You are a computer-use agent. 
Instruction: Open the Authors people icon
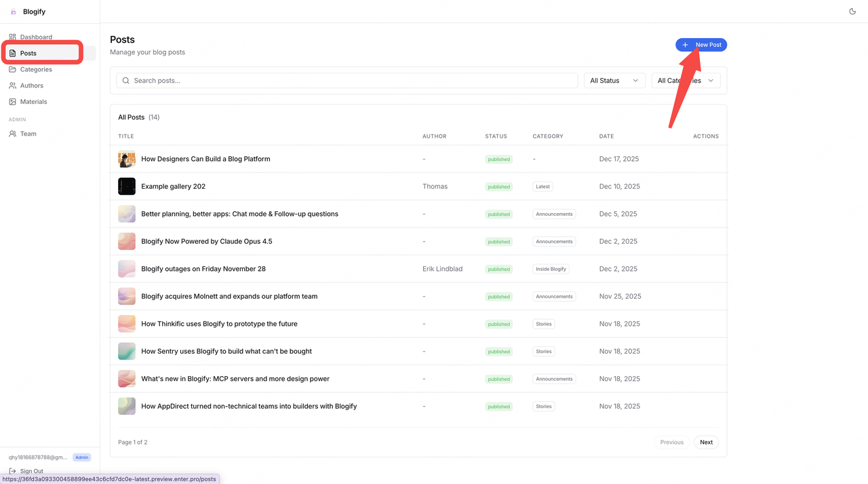pos(12,86)
